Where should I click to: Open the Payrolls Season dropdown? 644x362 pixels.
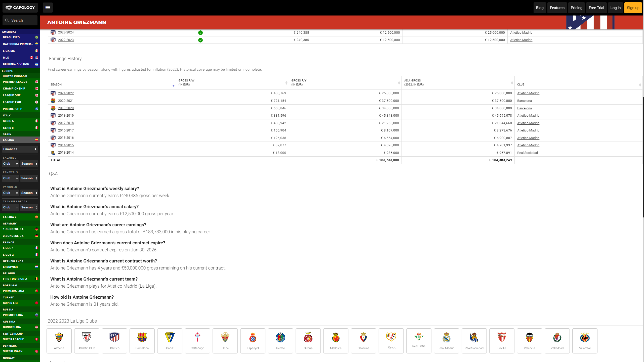(29, 193)
